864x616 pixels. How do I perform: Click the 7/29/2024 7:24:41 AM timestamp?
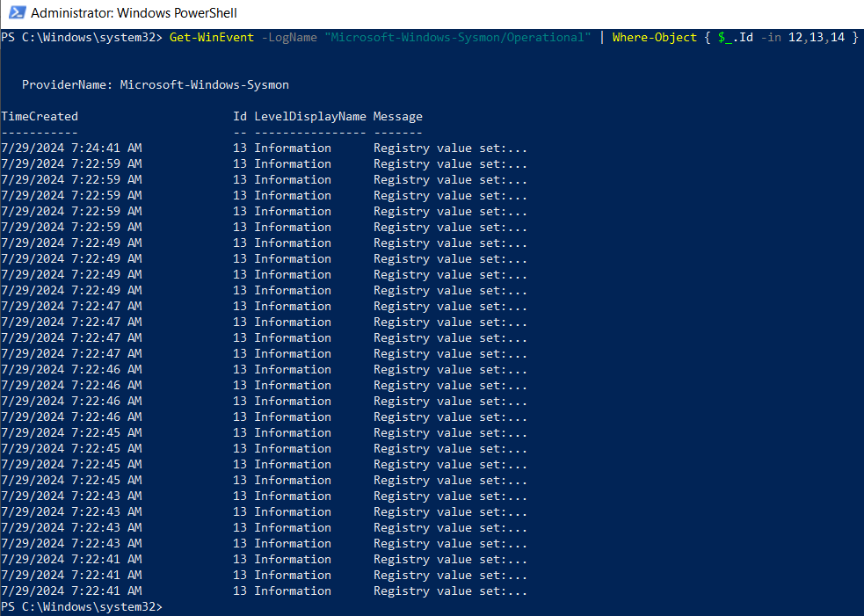coord(71,149)
